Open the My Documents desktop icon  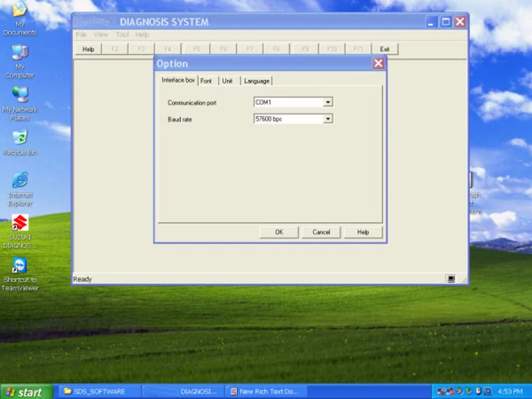click(x=20, y=18)
